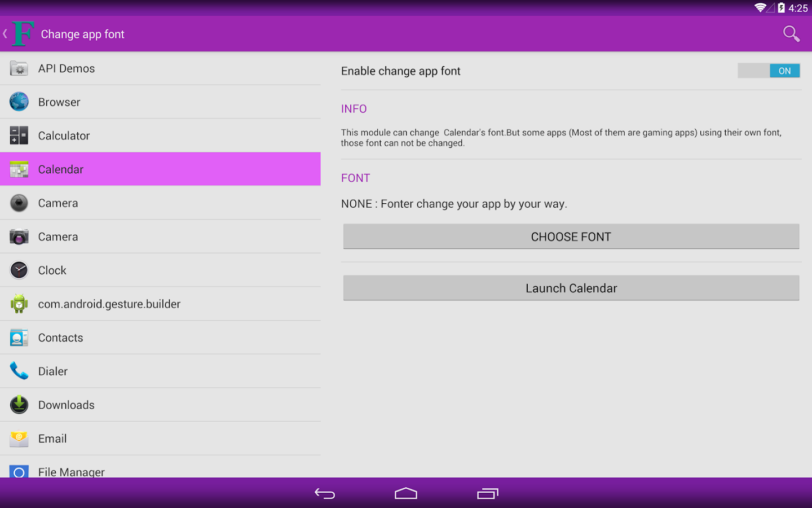Select the Calendar app icon

tap(19, 169)
